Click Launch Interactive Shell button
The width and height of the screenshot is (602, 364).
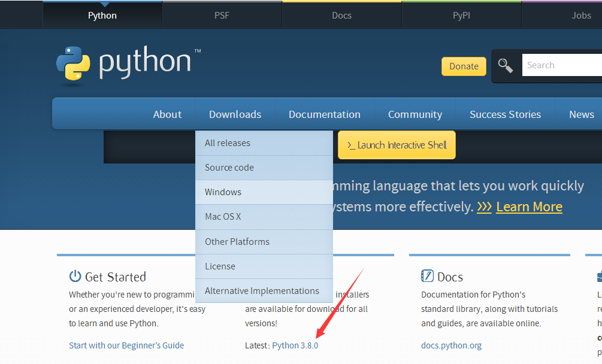pyautogui.click(x=397, y=145)
